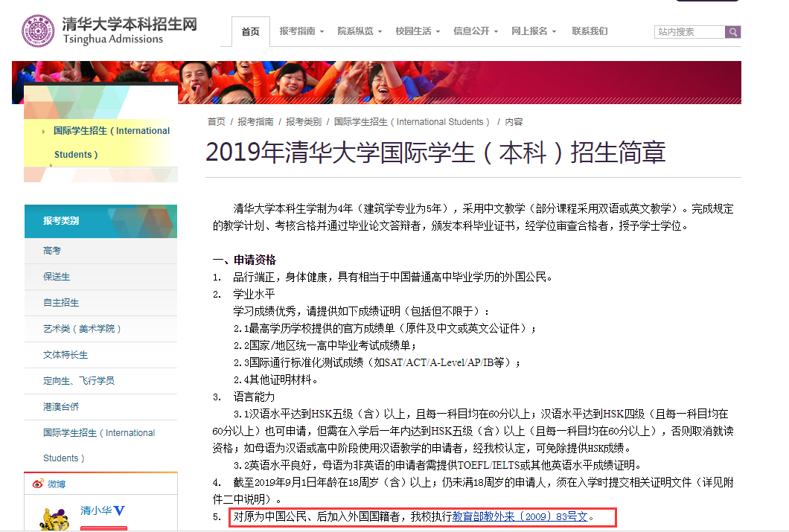Viewport: 789px width, 532px height.
Task: Select 保送生 in the sidebar
Action: click(100, 277)
